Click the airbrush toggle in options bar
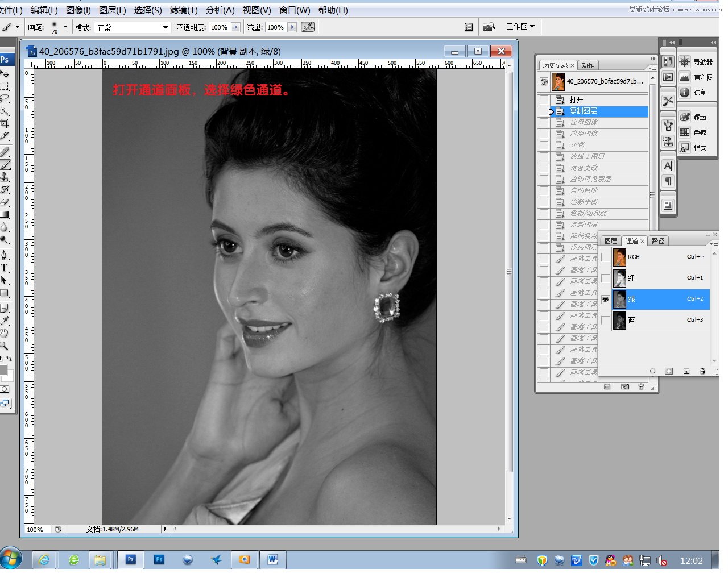The image size is (728, 582). click(x=308, y=27)
